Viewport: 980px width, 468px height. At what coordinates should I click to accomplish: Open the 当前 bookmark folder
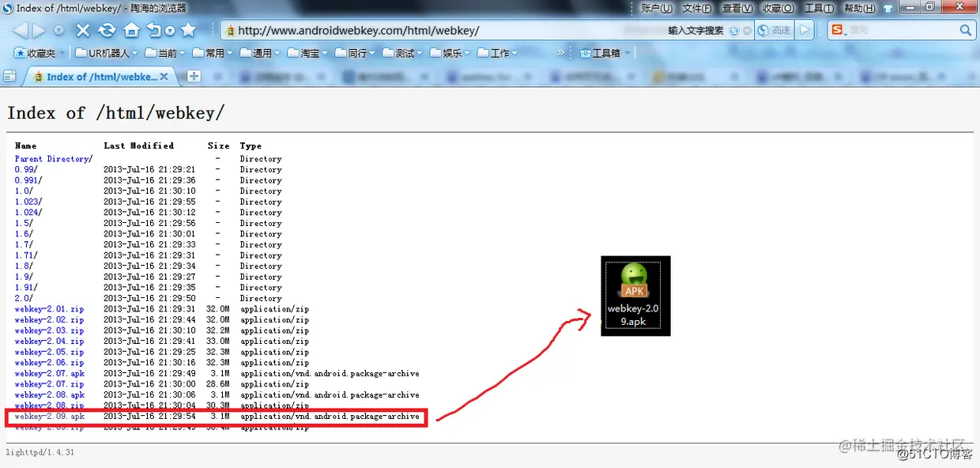[164, 53]
